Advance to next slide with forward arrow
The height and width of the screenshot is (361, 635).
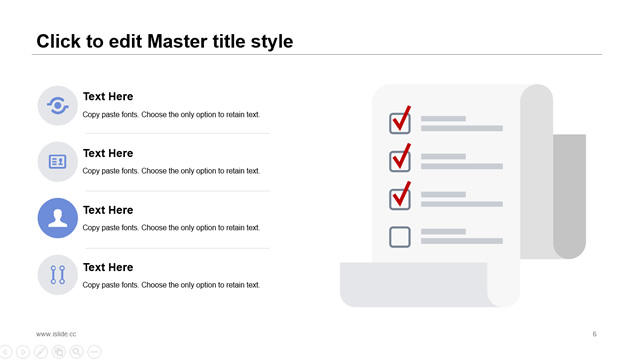pyautogui.click(x=23, y=352)
